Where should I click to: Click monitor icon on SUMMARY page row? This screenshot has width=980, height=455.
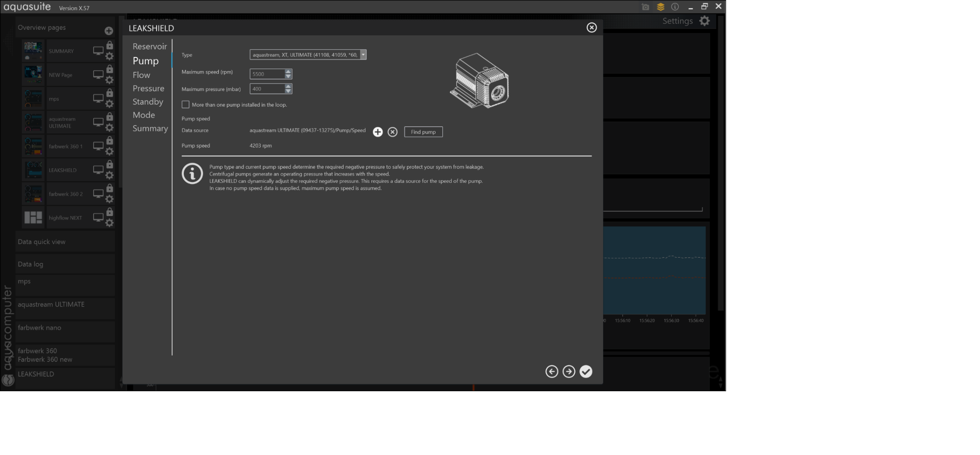coord(98,51)
